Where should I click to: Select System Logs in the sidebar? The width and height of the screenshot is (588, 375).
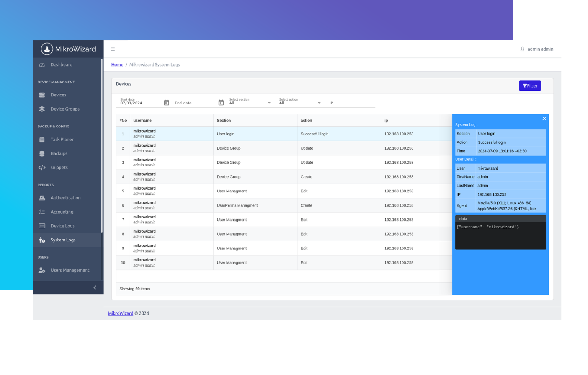[x=42, y=240]
